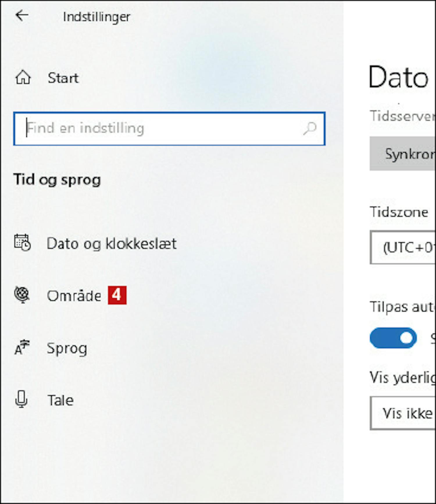436x504 pixels.
Task: Click the Tale microphone icon
Action: (x=22, y=399)
